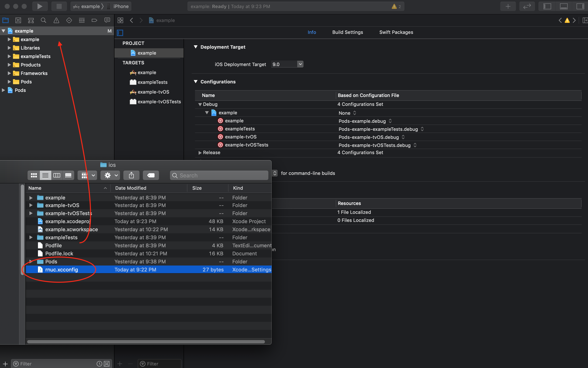Image resolution: width=588 pixels, height=368 pixels.
Task: Open the Find navigator magnifier icon
Action: click(44, 20)
